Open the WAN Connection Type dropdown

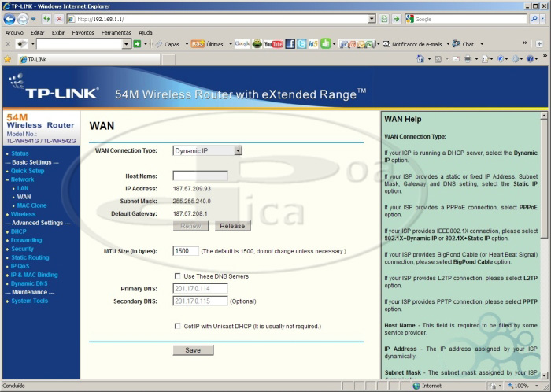click(239, 150)
